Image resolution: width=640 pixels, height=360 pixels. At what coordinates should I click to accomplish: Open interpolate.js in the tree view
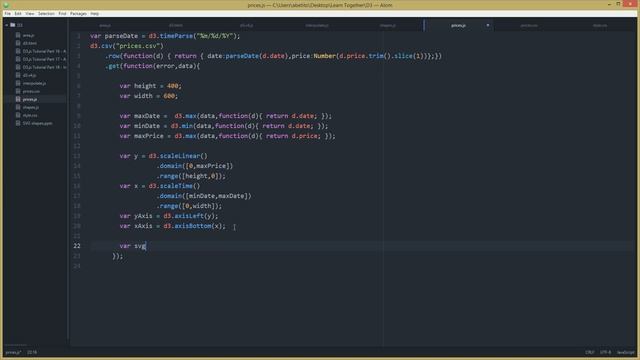pos(34,83)
